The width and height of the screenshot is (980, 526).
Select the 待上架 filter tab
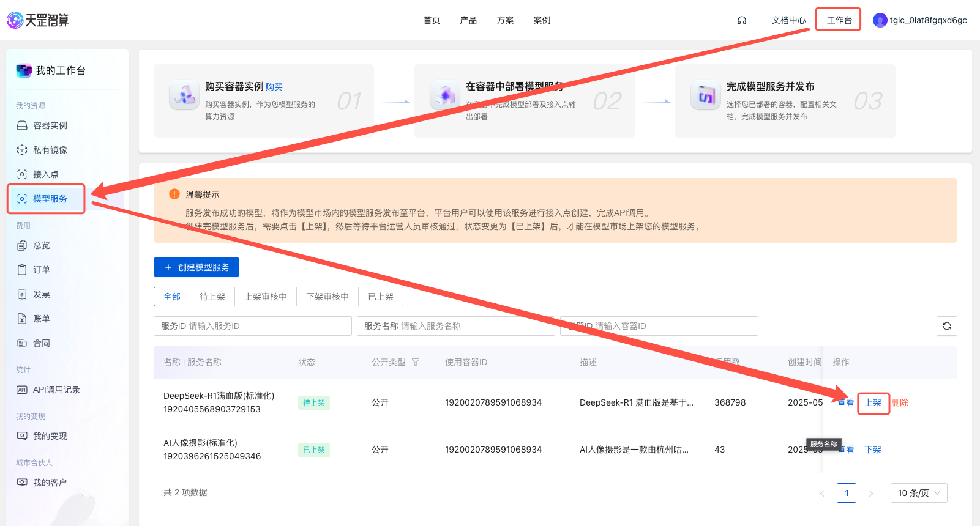point(212,297)
